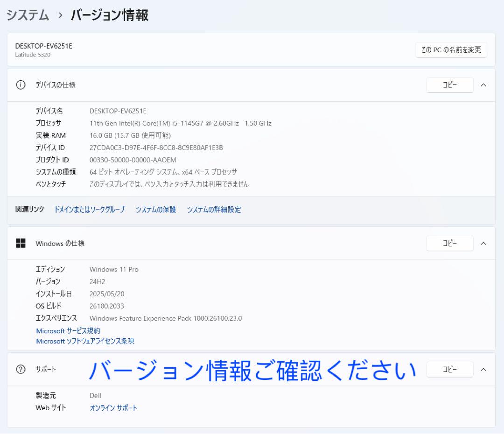Click the サポート section heading
Image resolution: width=504 pixels, height=434 pixels.
tap(46, 370)
